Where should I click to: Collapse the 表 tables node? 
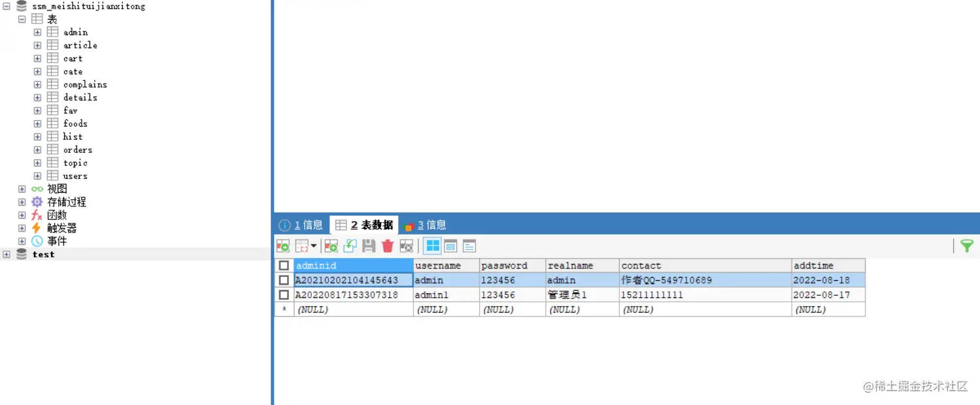tap(22, 19)
